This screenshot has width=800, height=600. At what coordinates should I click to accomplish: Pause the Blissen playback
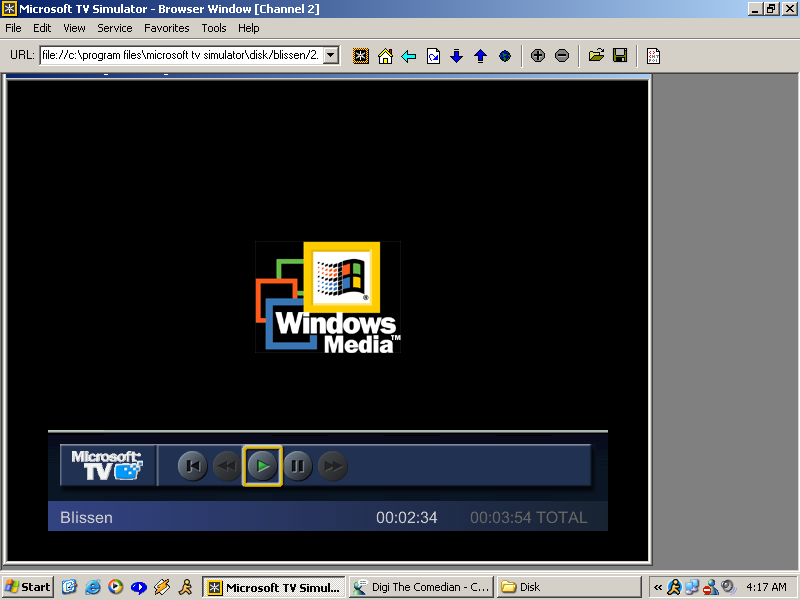point(298,465)
